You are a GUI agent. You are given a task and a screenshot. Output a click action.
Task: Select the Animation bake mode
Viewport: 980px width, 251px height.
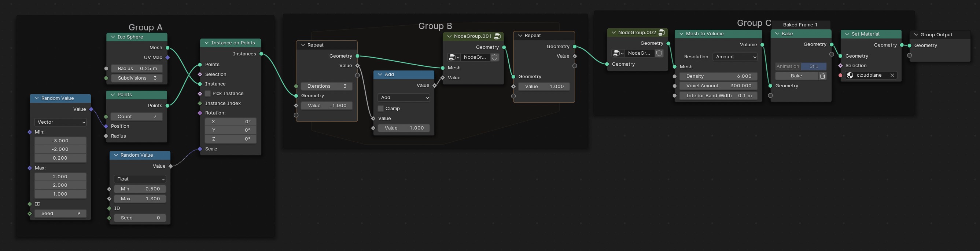click(x=788, y=66)
